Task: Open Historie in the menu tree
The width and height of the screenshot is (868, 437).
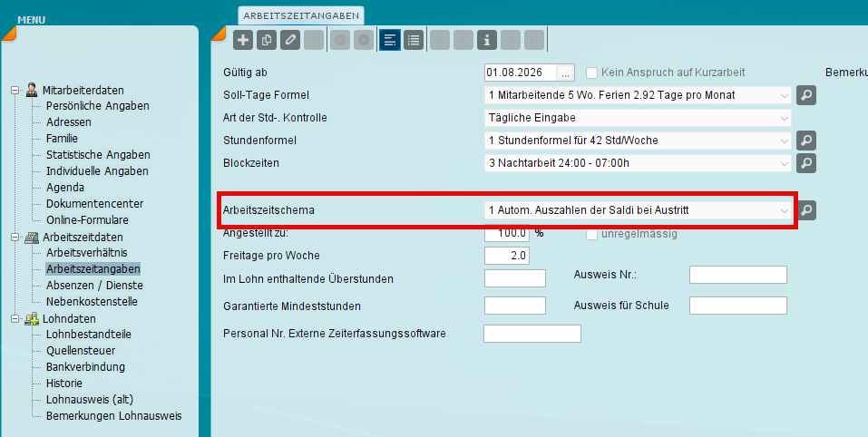Action: tap(64, 384)
